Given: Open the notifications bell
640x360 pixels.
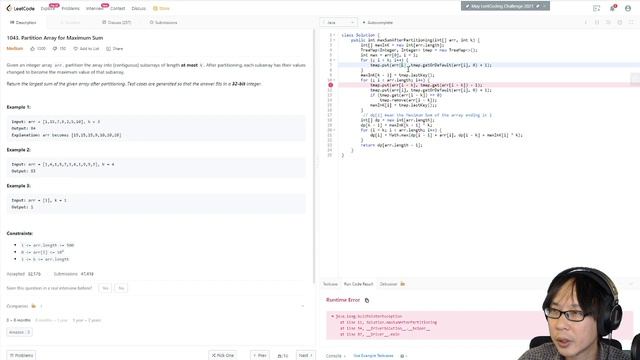Looking at the screenshot, I should [x=612, y=8].
